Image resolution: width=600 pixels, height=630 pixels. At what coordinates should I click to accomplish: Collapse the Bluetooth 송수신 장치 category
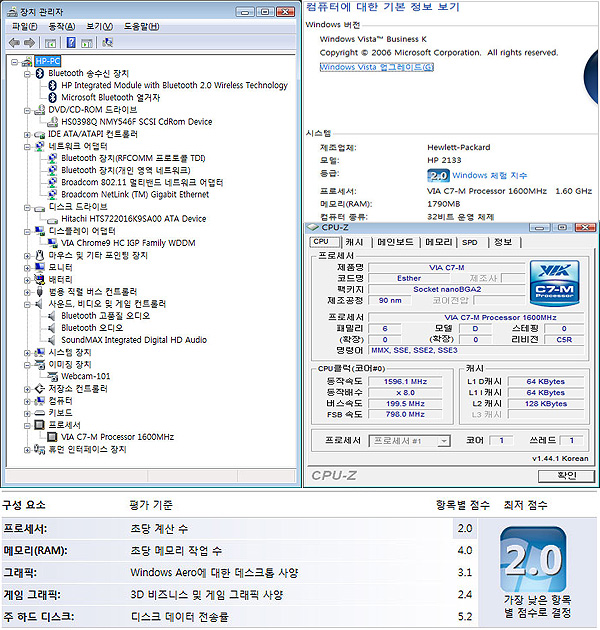27,74
